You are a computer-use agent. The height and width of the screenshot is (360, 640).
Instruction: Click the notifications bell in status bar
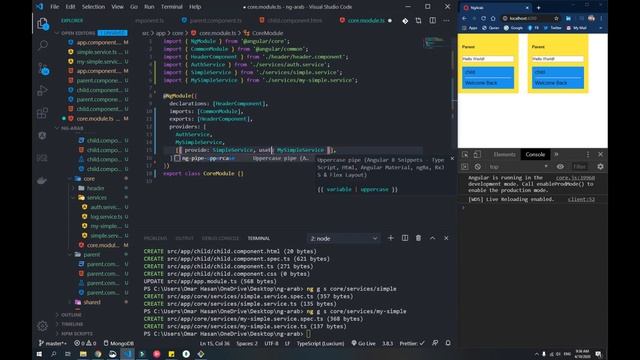pos(448,343)
